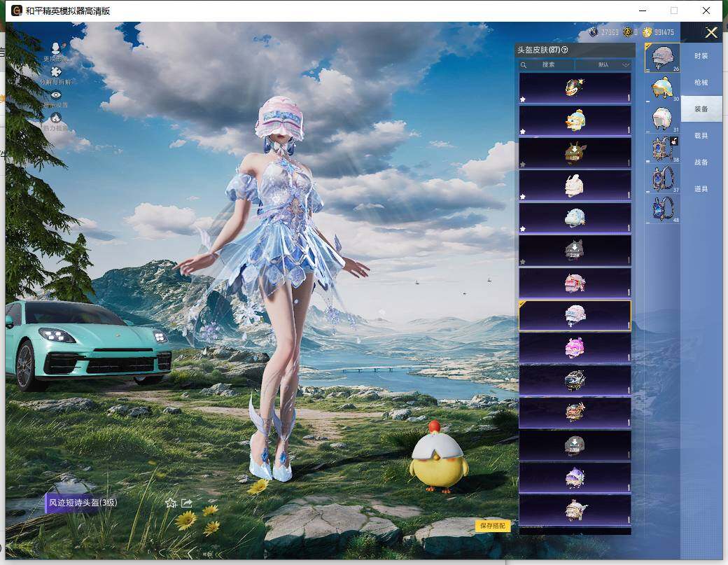Select the 装备 equipment tab
The image size is (728, 565).
point(701,109)
